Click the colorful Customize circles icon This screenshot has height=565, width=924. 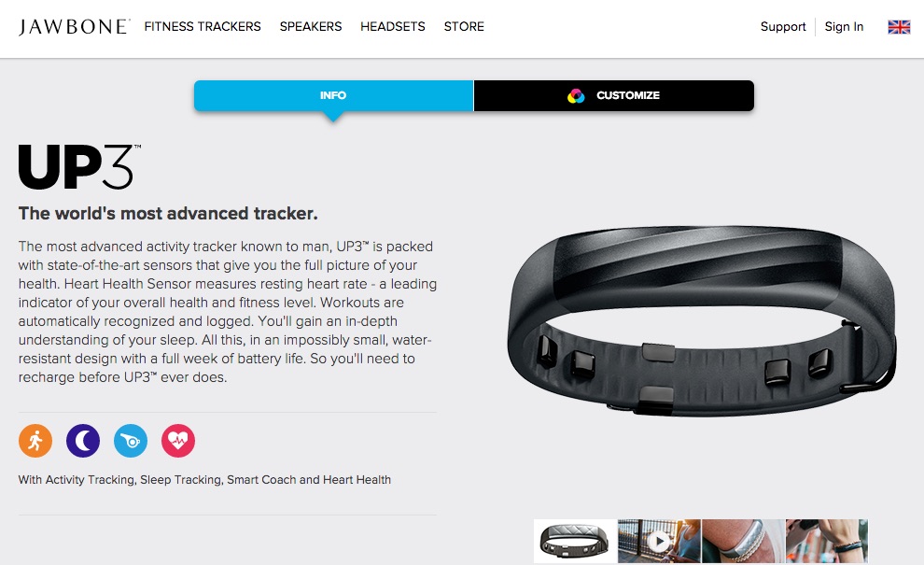[576, 95]
